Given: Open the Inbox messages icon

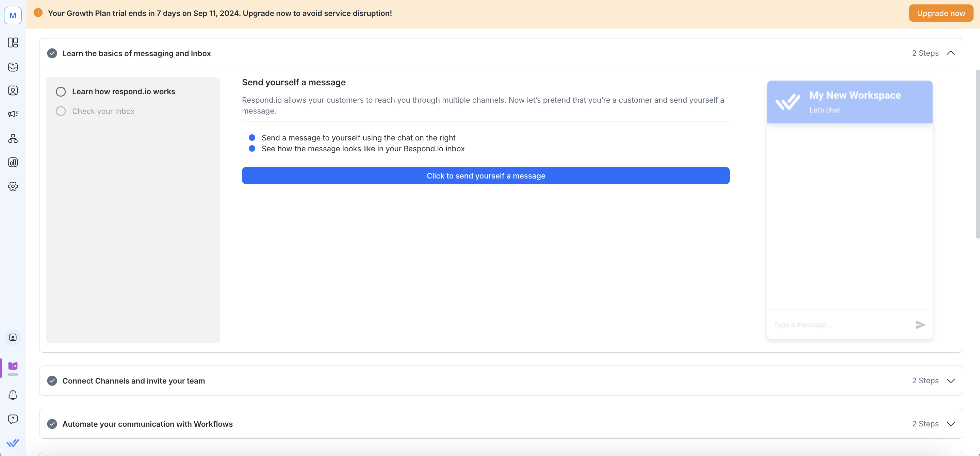Looking at the screenshot, I should (13, 67).
